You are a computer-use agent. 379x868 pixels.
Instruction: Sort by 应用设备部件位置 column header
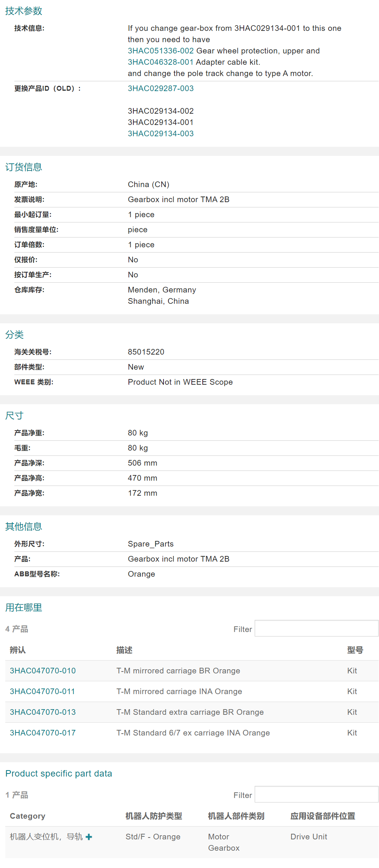coord(323,816)
